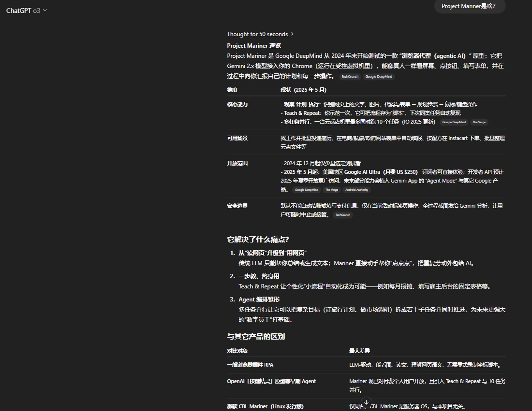
Task: Click the heading '与其它产品的区别'
Action: point(256,337)
